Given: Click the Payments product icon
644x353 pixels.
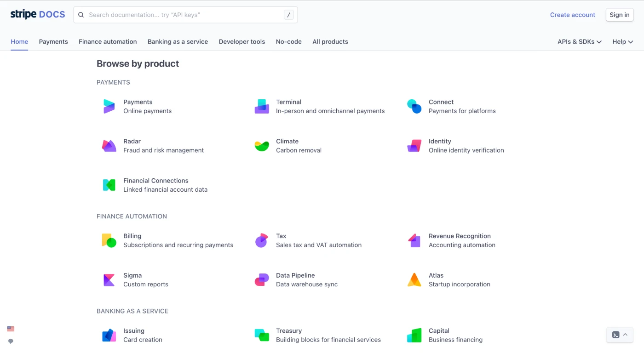Looking at the screenshot, I should 109,106.
